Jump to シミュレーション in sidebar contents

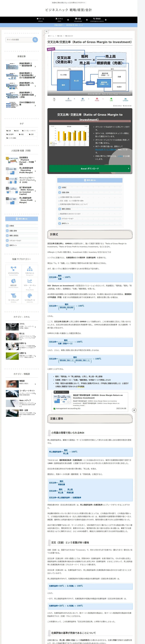[15, 241]
